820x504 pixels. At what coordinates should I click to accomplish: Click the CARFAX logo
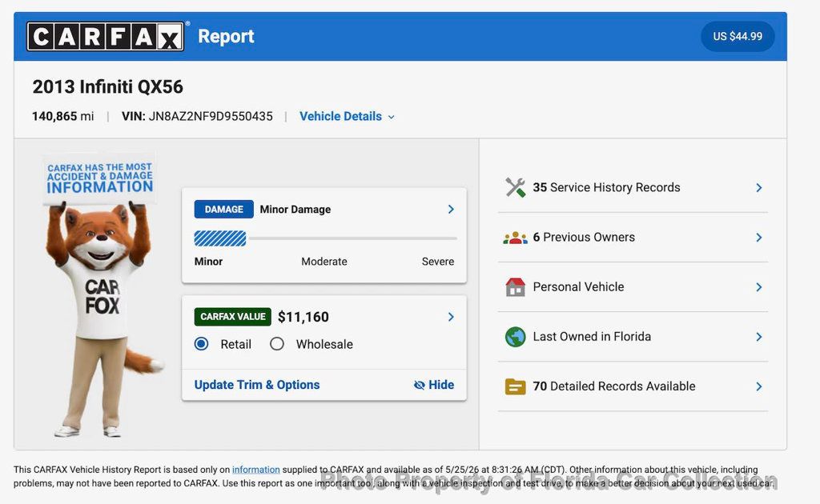coord(105,36)
